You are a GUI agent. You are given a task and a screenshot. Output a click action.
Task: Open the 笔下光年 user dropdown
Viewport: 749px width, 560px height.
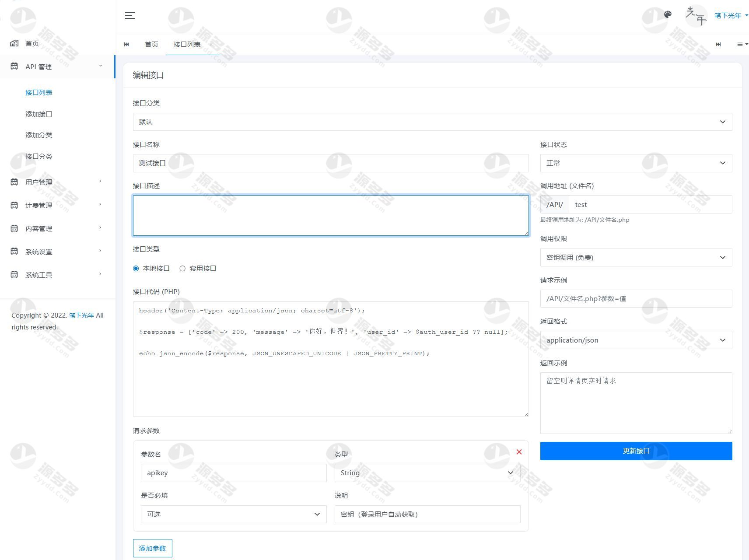tap(731, 16)
